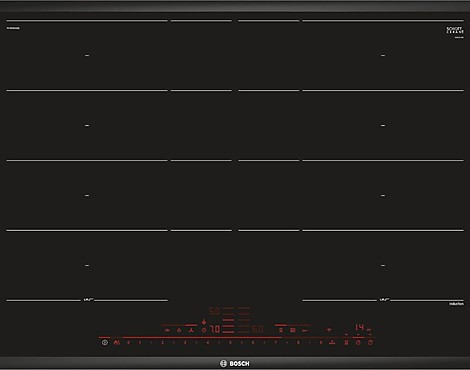Tap the main power on/off icon

(105, 342)
